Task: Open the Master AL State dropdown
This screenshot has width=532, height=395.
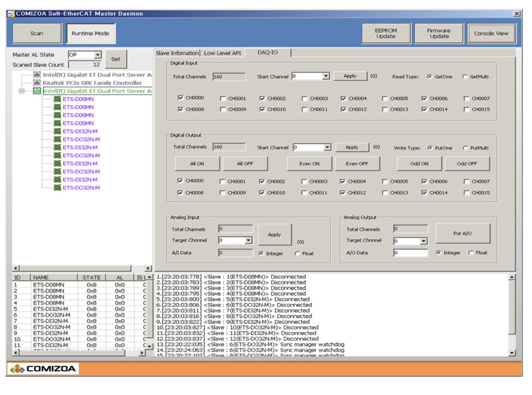Action: point(97,55)
